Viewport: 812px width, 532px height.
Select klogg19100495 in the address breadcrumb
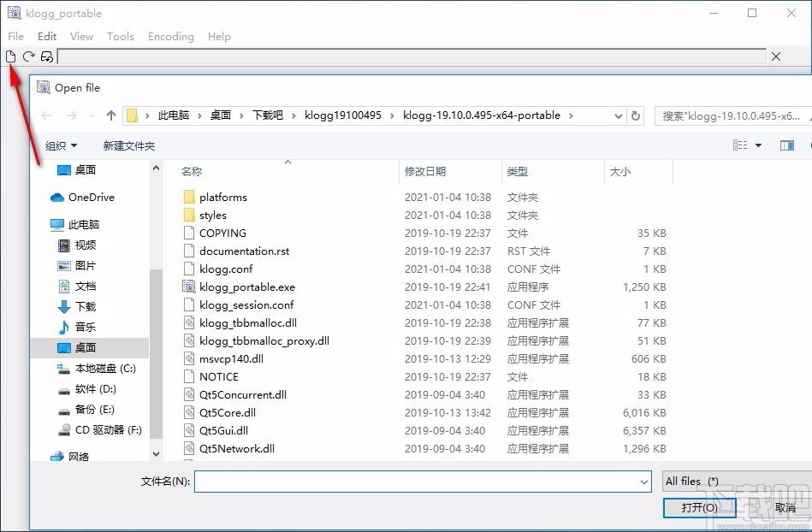pyautogui.click(x=343, y=115)
